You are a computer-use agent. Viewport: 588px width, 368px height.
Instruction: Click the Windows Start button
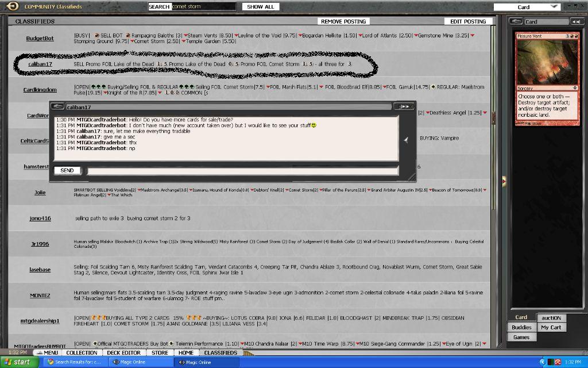(20, 362)
